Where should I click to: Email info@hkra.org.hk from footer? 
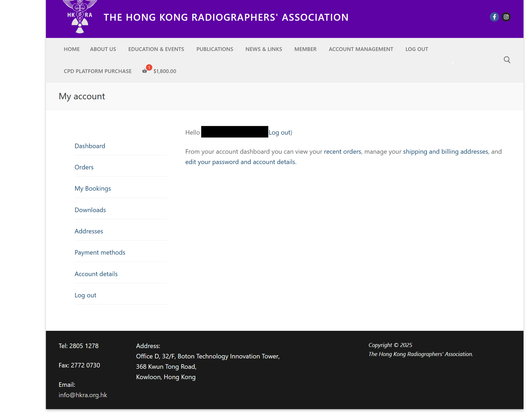(83, 395)
